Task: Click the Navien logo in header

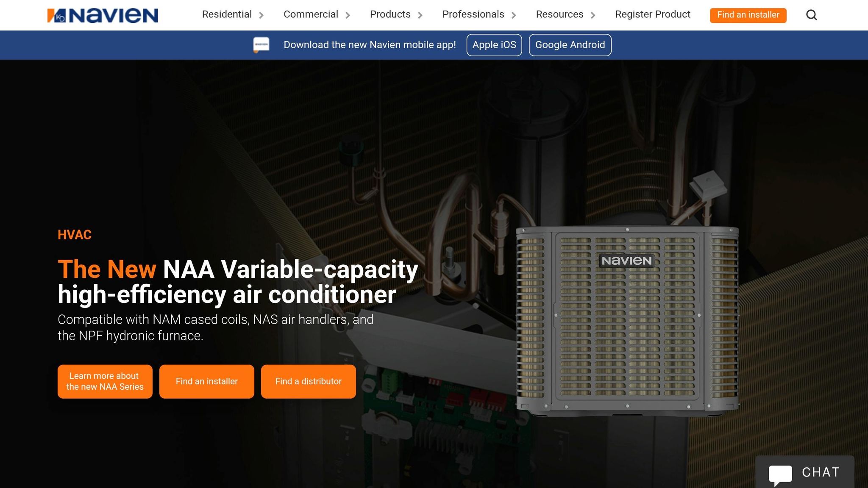Action: pyautogui.click(x=103, y=15)
